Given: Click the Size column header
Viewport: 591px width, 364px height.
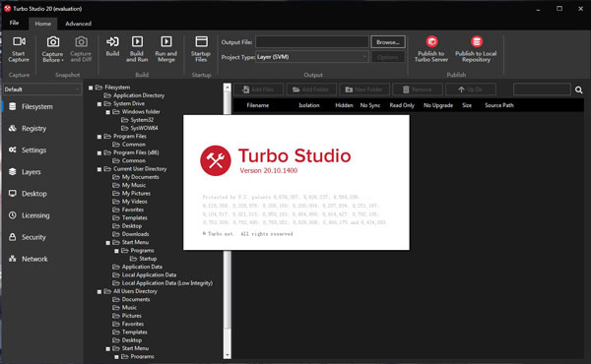Looking at the screenshot, I should pos(467,105).
